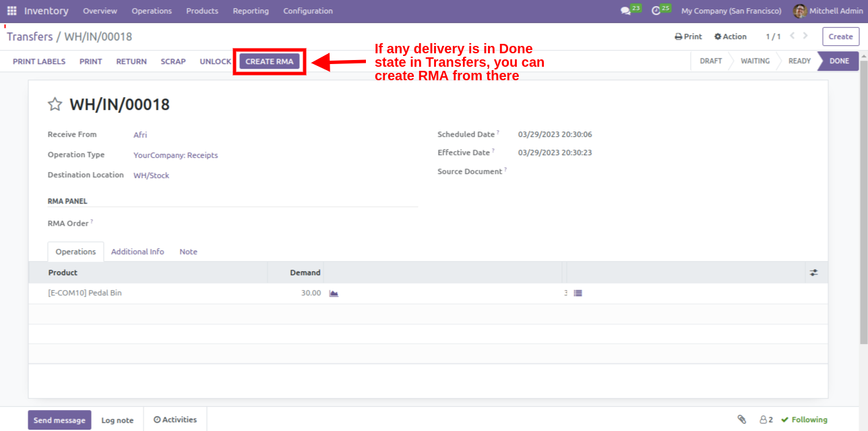
Task: Click the attachment paperclip icon
Action: [x=742, y=420]
